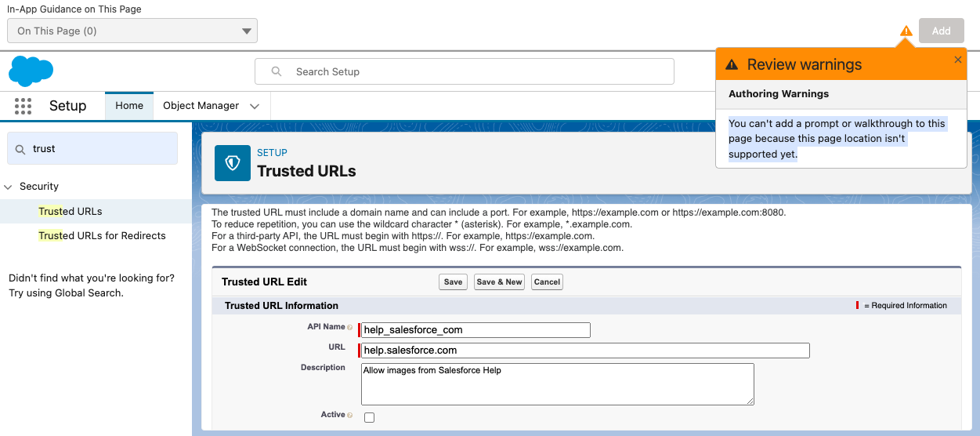Click the API Name input field
980x436 pixels.
476,330
